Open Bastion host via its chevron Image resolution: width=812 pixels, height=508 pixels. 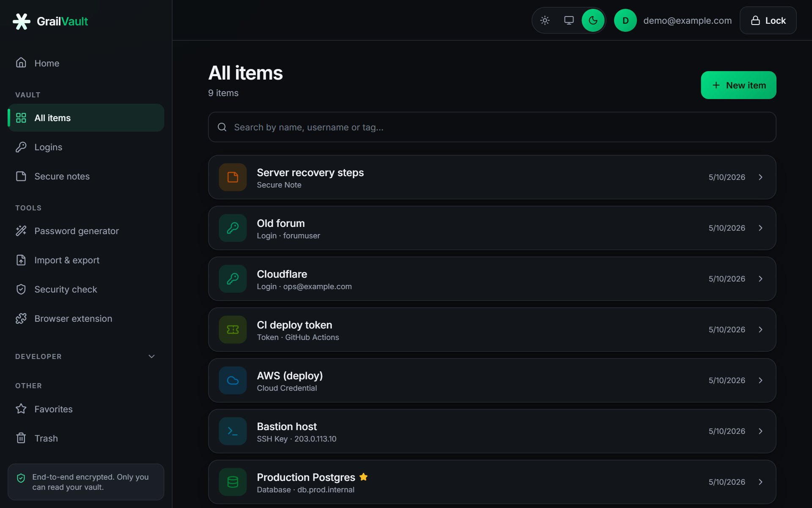coord(760,431)
